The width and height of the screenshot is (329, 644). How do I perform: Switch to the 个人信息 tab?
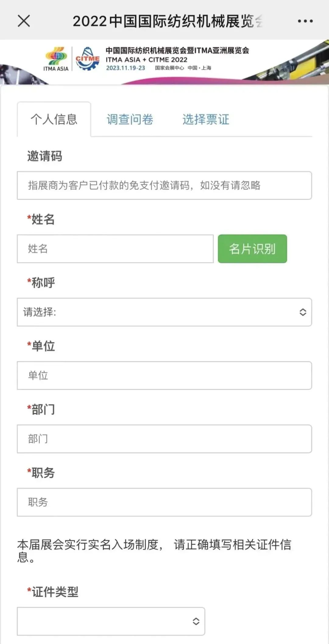point(54,119)
